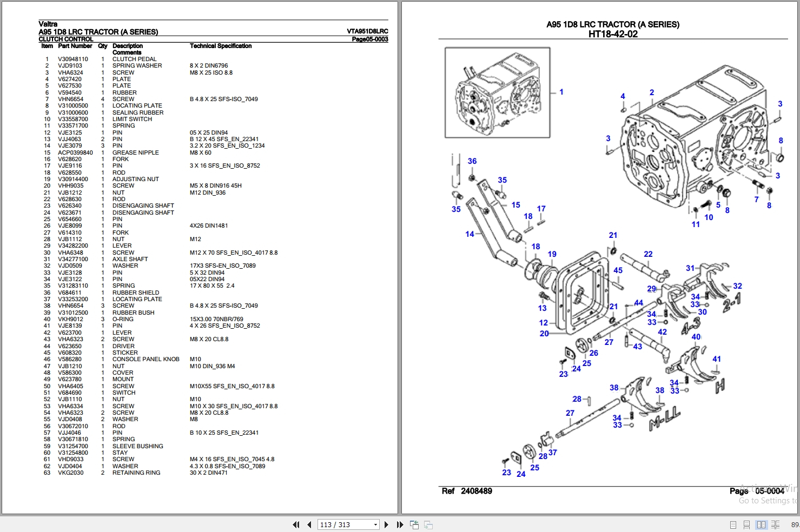Image resolution: width=800 pixels, height=532 pixels.
Task: Click the M5 X 8 DIN916 45H specification
Action: point(216,185)
